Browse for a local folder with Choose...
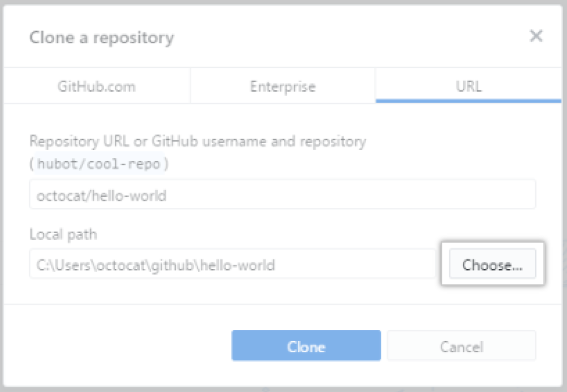 point(492,265)
